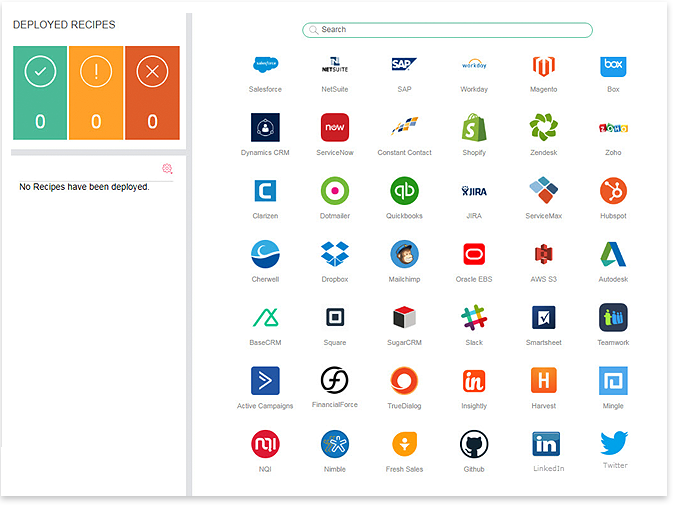This screenshot has width=680, height=519.
Task: Select the NetSuite connector icon
Action: click(335, 65)
